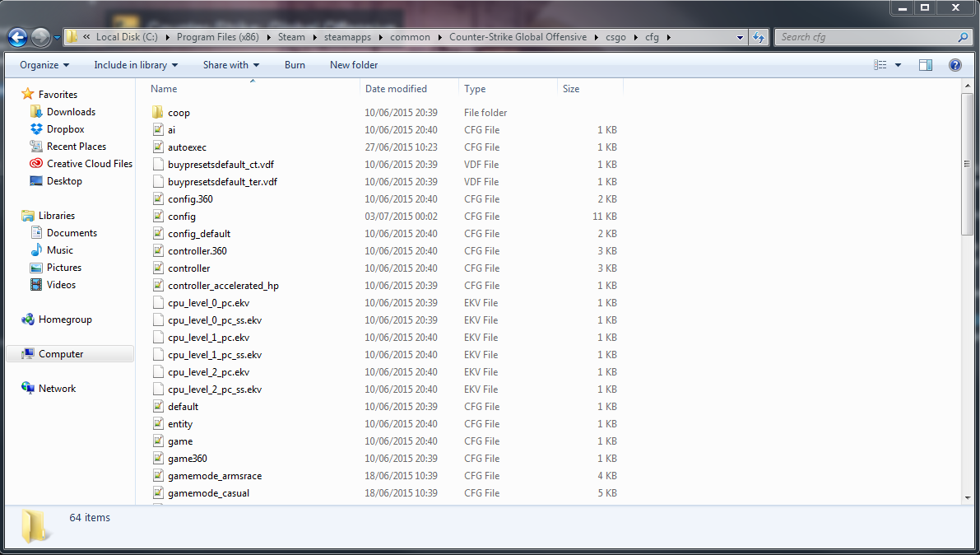This screenshot has width=980, height=555.
Task: Show hidden breadcrumb levels chevron
Action: click(x=86, y=37)
